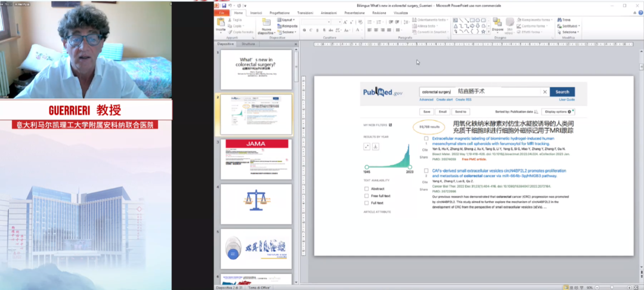
Task: Click the Advanced link under search box
Action: click(426, 100)
